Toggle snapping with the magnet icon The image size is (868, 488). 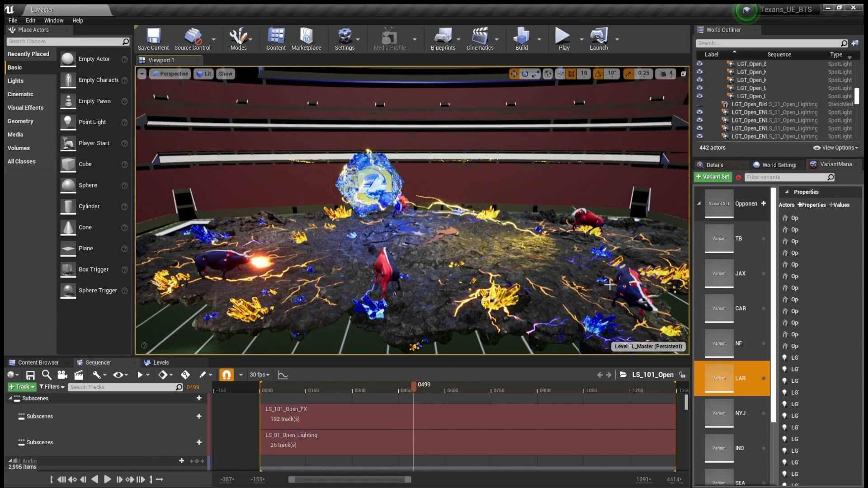226,374
